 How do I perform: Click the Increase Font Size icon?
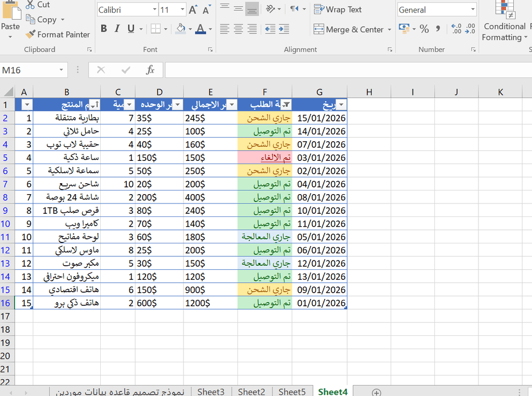click(x=193, y=10)
